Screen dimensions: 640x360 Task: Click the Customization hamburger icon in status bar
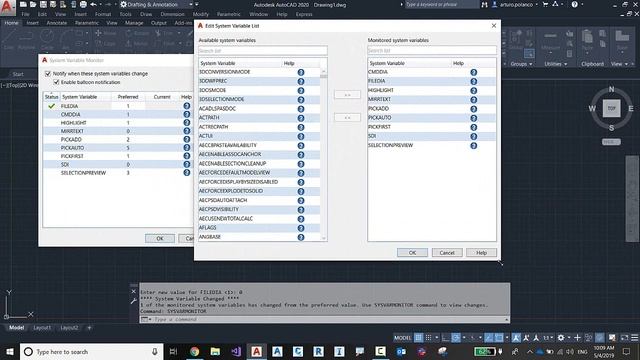pyautogui.click(x=635, y=338)
